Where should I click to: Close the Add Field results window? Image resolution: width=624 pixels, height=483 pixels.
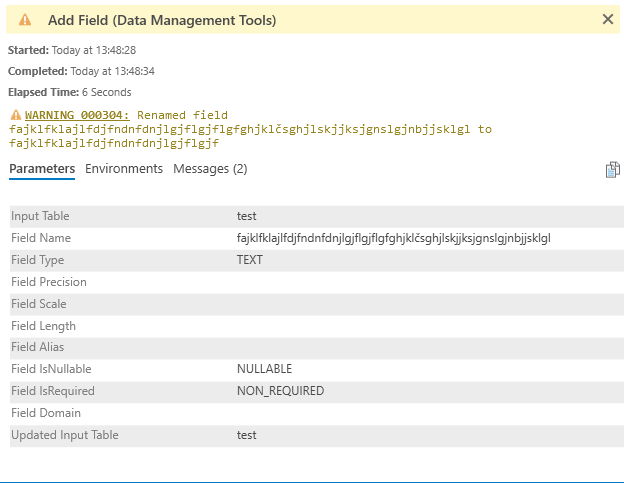click(607, 19)
